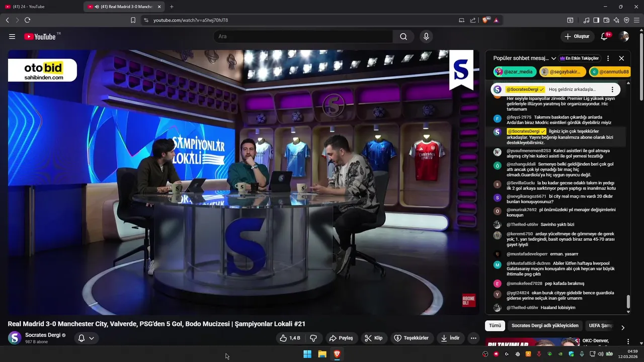
Task: Select the UEFA Şampiyonlar chip
Action: [x=601, y=326]
